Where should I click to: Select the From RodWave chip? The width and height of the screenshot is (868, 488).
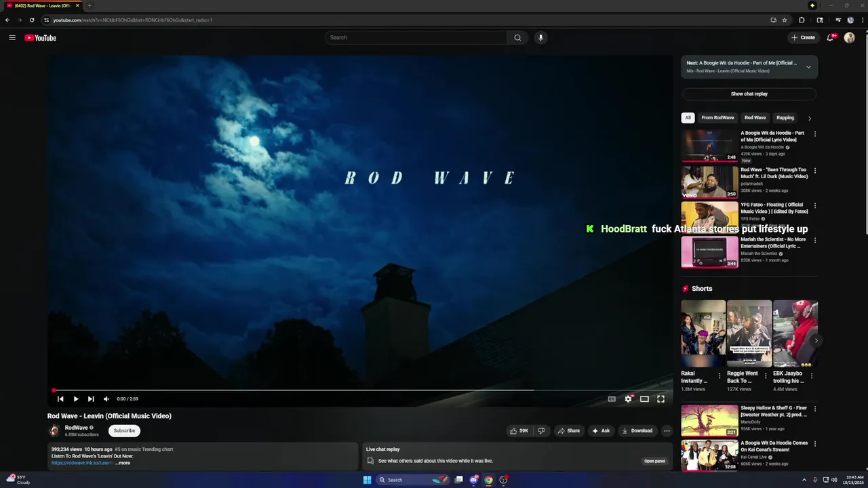[x=717, y=117]
